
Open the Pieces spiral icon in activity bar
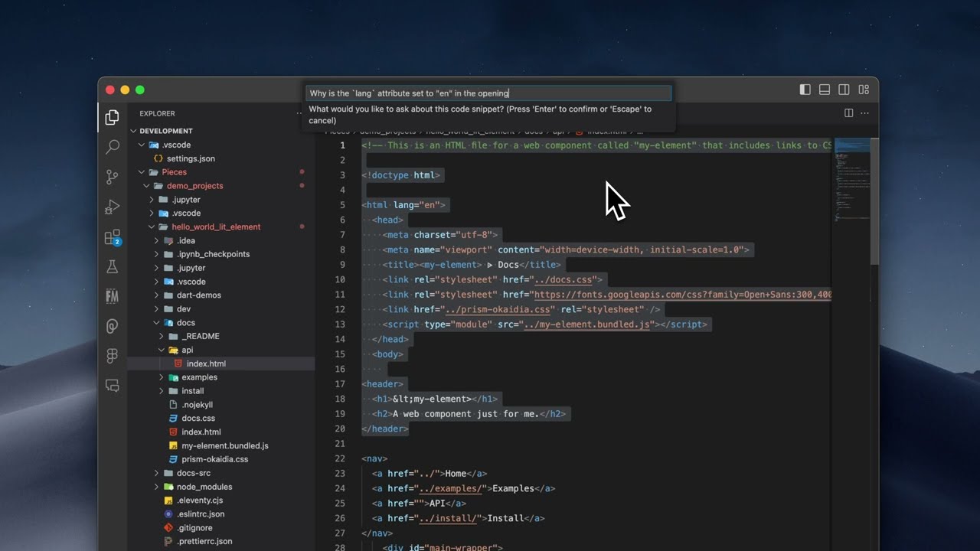point(113,327)
